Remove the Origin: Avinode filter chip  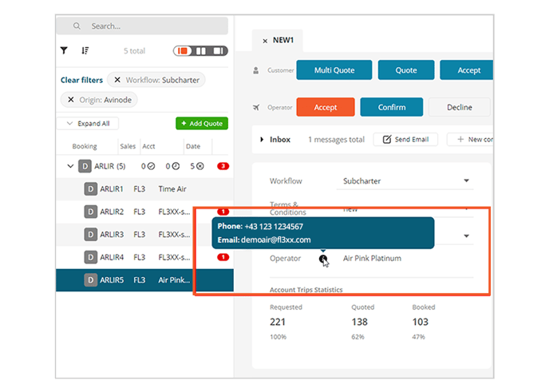pos(70,99)
